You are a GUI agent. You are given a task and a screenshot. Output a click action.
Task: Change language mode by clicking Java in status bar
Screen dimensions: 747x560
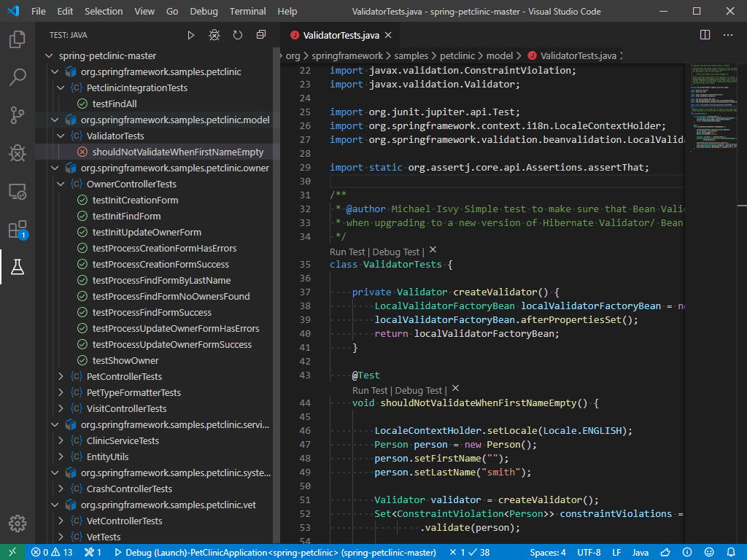[x=640, y=552]
